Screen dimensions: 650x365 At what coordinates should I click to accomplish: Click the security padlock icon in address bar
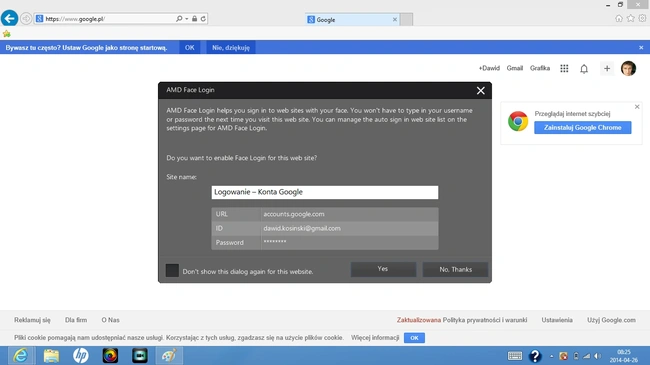[194, 19]
